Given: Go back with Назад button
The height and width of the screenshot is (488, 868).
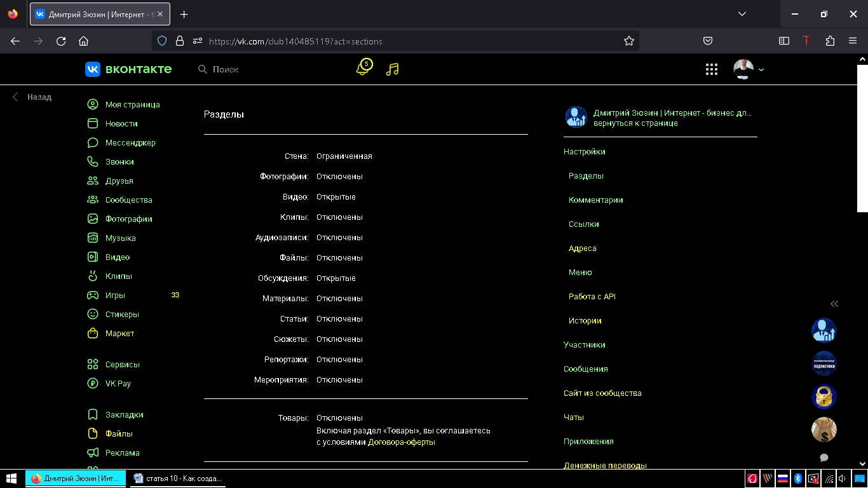Looking at the screenshot, I should (x=32, y=97).
